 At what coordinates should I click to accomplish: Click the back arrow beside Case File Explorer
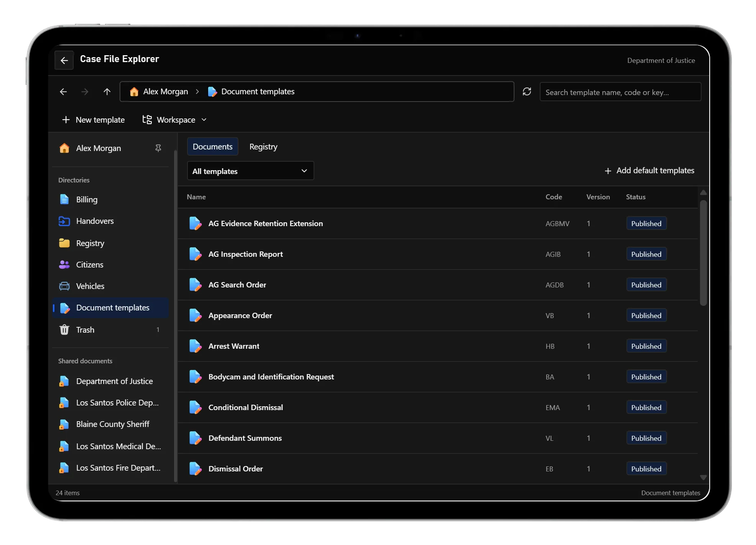click(64, 60)
